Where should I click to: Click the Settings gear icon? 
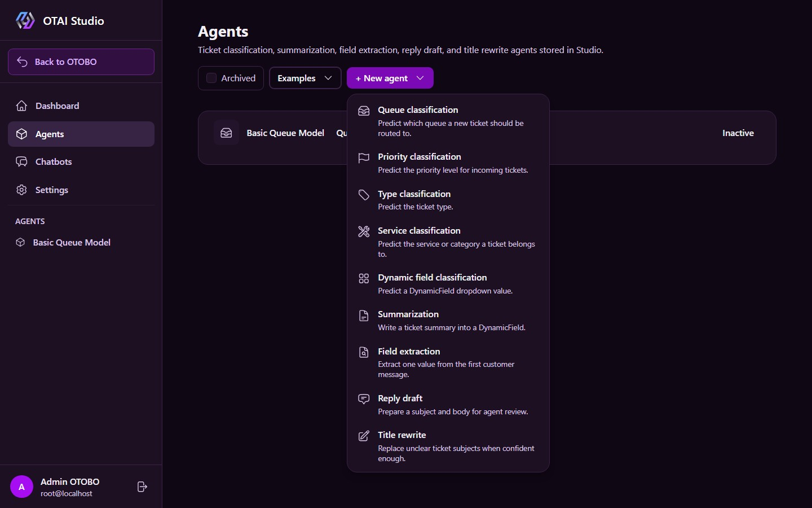(x=21, y=190)
